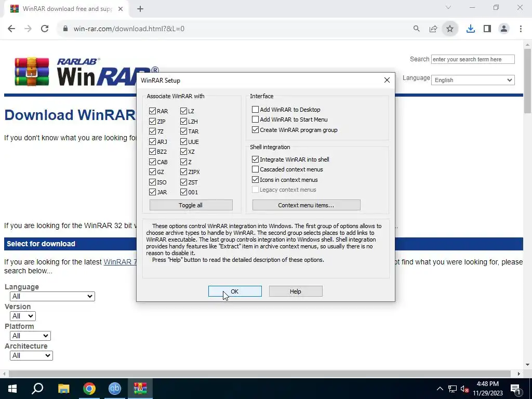Open the Platform dropdown filter
The height and width of the screenshot is (399, 532).
point(30,336)
